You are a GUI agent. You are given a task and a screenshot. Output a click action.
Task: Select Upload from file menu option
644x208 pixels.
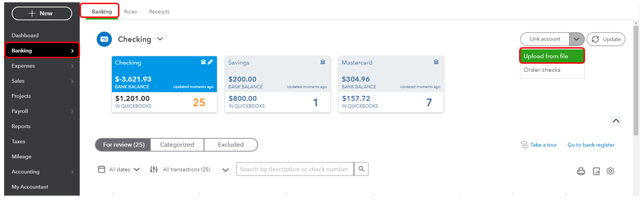tap(552, 56)
